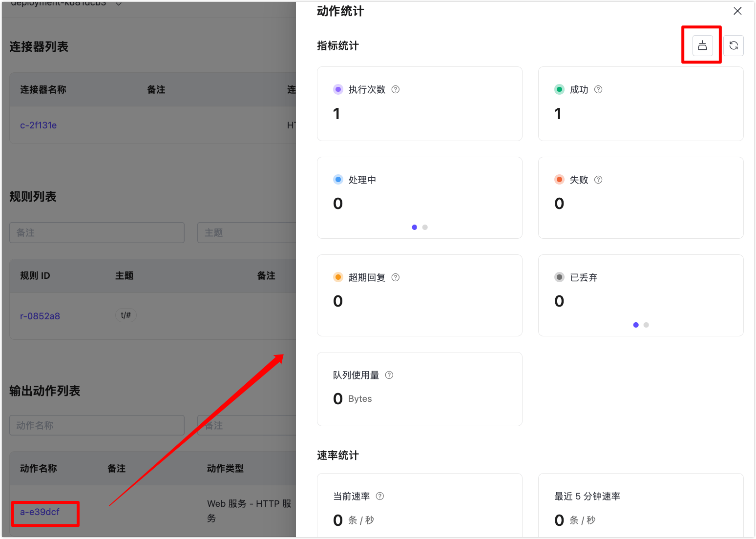Click the 主题 filter field in rules list
Viewport: 756px width, 539px height.
(247, 233)
